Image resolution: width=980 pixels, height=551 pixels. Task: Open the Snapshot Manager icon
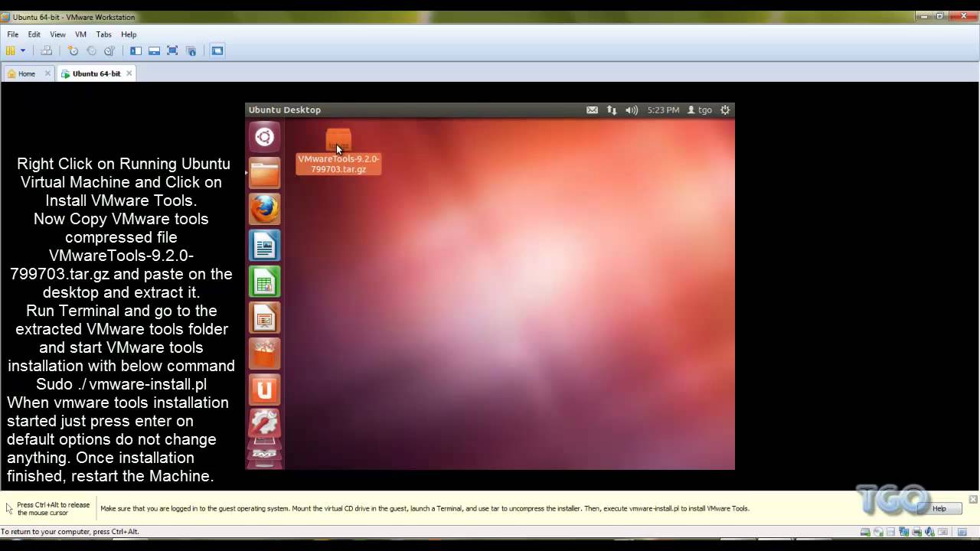tap(109, 51)
